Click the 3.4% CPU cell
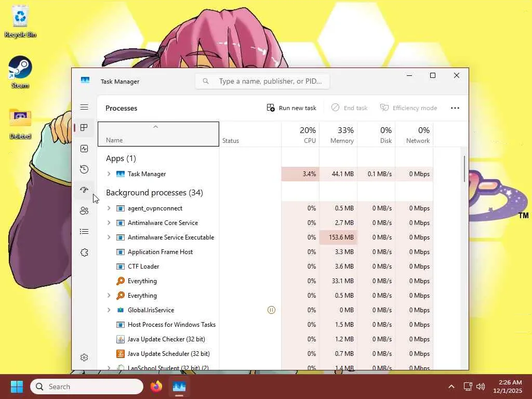The width and height of the screenshot is (532, 399). click(x=300, y=174)
